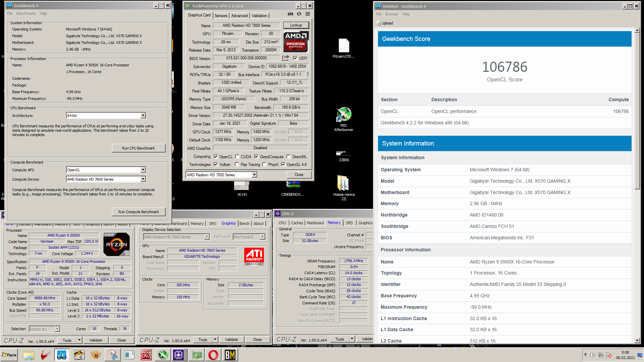This screenshot has width=644, height=362.
Task: Toggle the Ray Tracing checkbox
Action: [237, 164]
